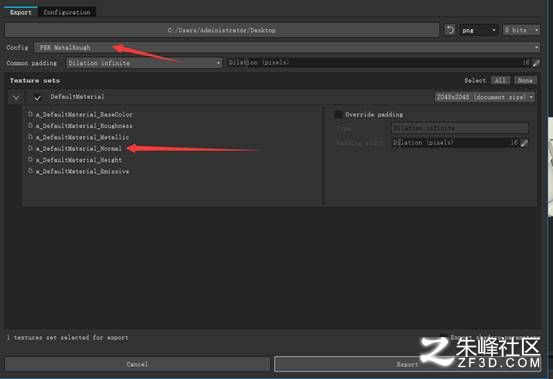Open the 2048x2048 document size dropdown

point(485,97)
